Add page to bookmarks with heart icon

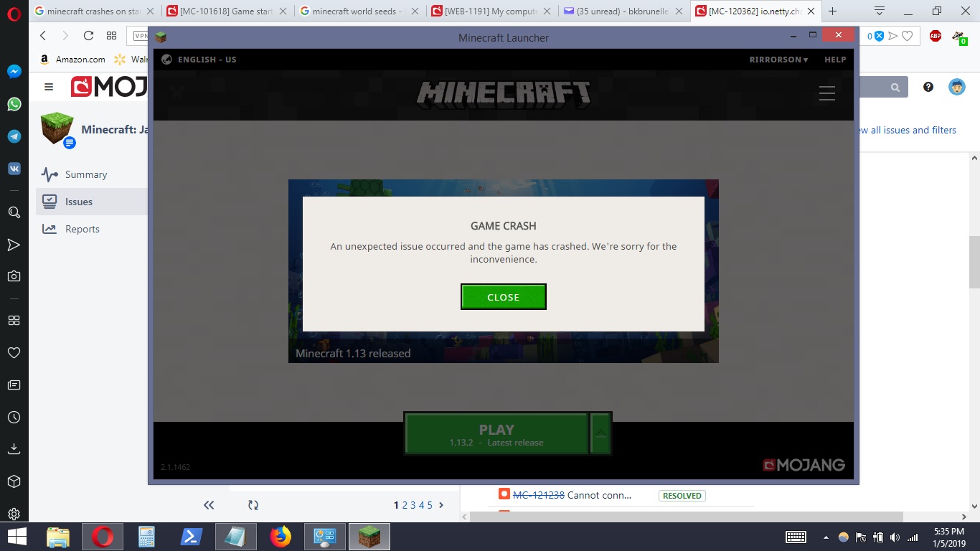point(908,36)
